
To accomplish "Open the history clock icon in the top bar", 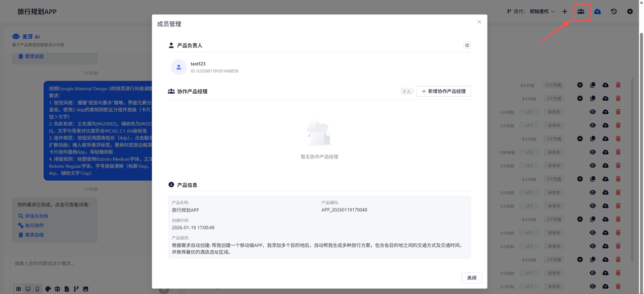I will [x=614, y=11].
